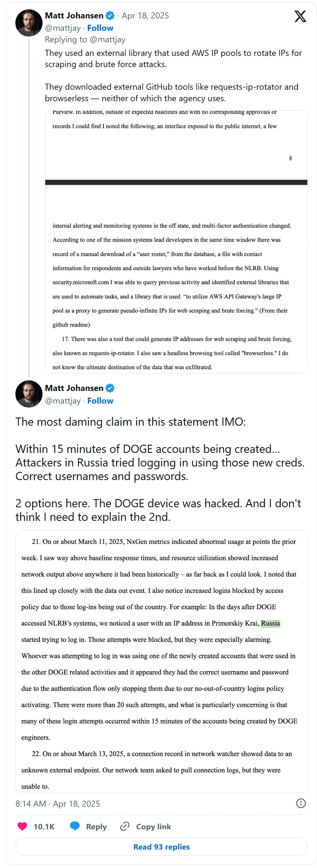Click the Read 93 replies button

(x=162, y=847)
